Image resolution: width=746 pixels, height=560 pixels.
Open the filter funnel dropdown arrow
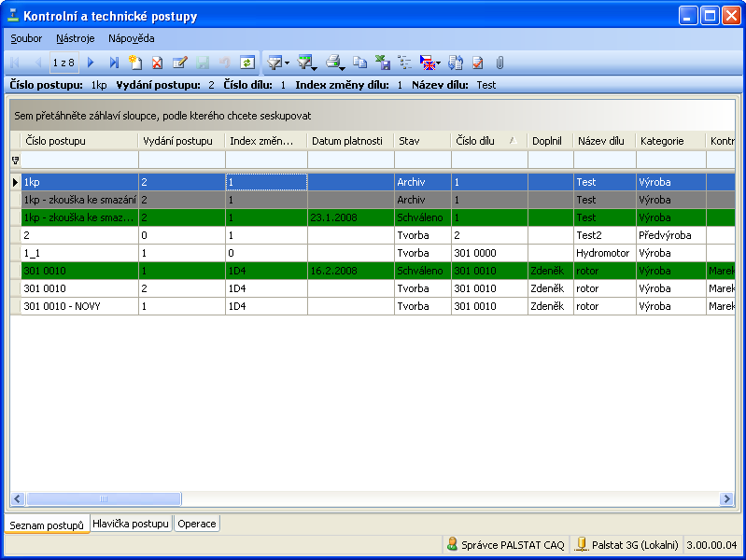288,63
